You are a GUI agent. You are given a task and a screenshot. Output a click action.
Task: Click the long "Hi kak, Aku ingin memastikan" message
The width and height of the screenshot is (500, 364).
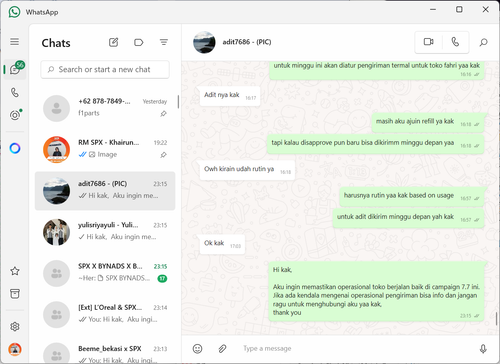(x=376, y=291)
